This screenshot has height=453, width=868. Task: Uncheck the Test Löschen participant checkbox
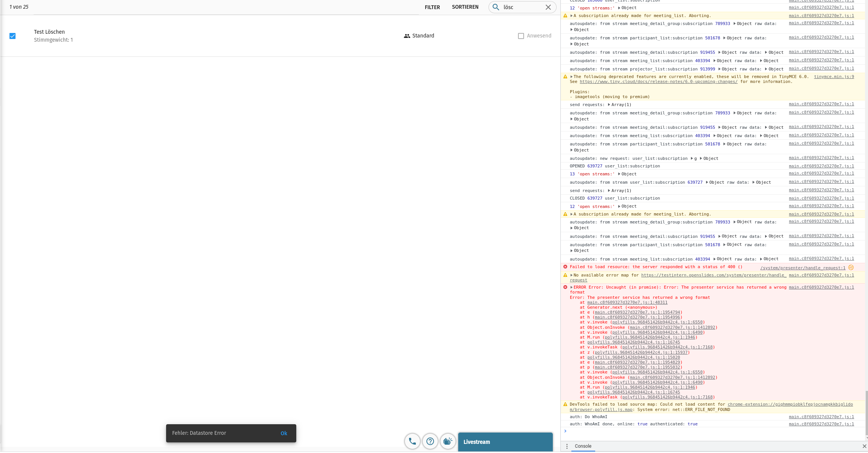[12, 36]
